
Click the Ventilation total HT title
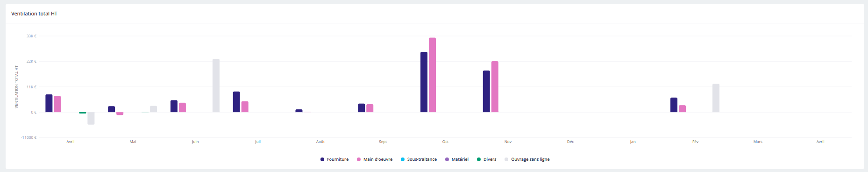pos(34,14)
